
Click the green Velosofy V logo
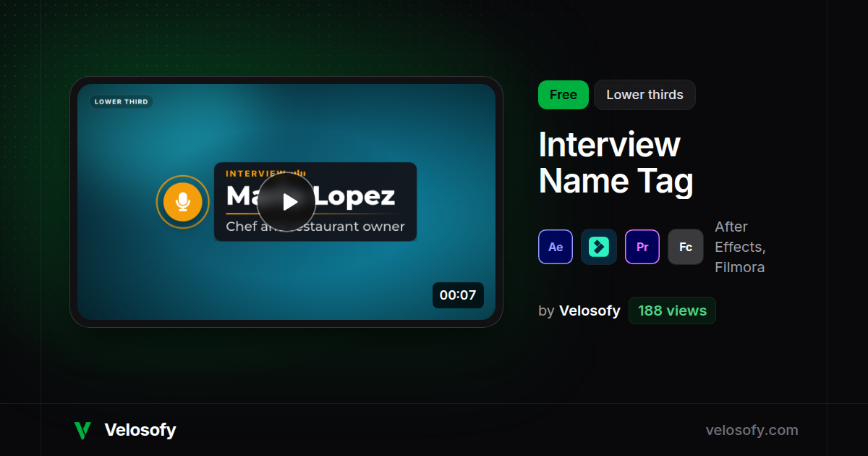coord(82,430)
